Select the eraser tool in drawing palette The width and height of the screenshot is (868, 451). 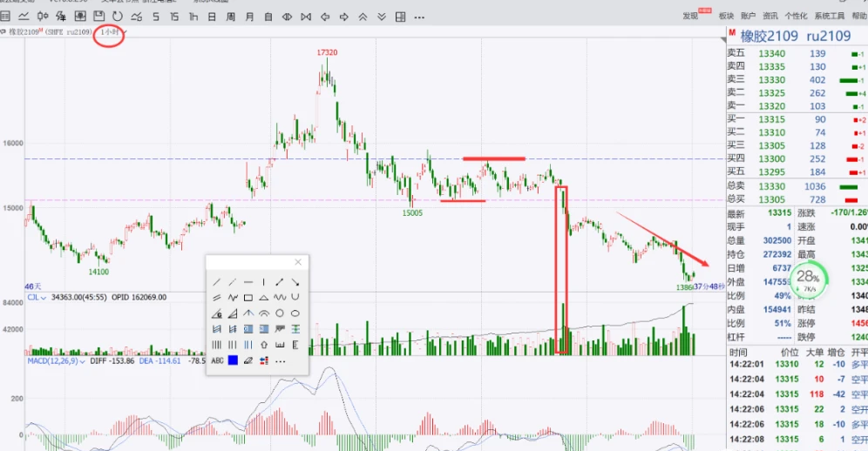click(x=248, y=360)
